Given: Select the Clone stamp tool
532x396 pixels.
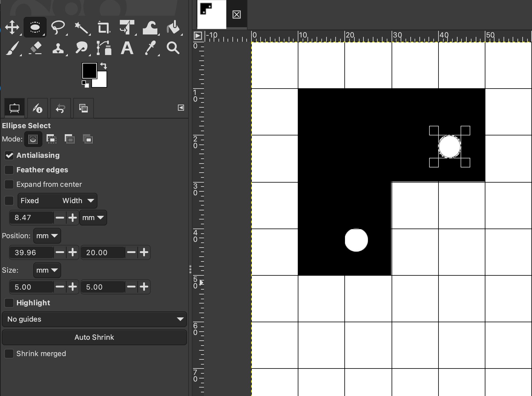Looking at the screenshot, I should click(58, 48).
